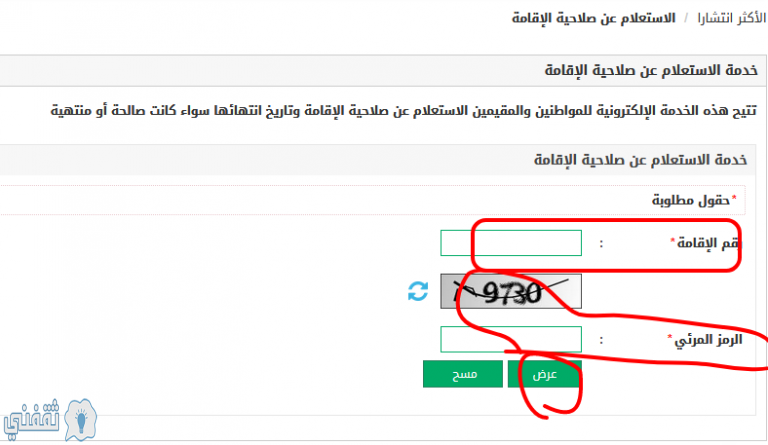The image size is (768, 445).
Task: Click the الرمز المرئي field label
Action: pos(708,339)
